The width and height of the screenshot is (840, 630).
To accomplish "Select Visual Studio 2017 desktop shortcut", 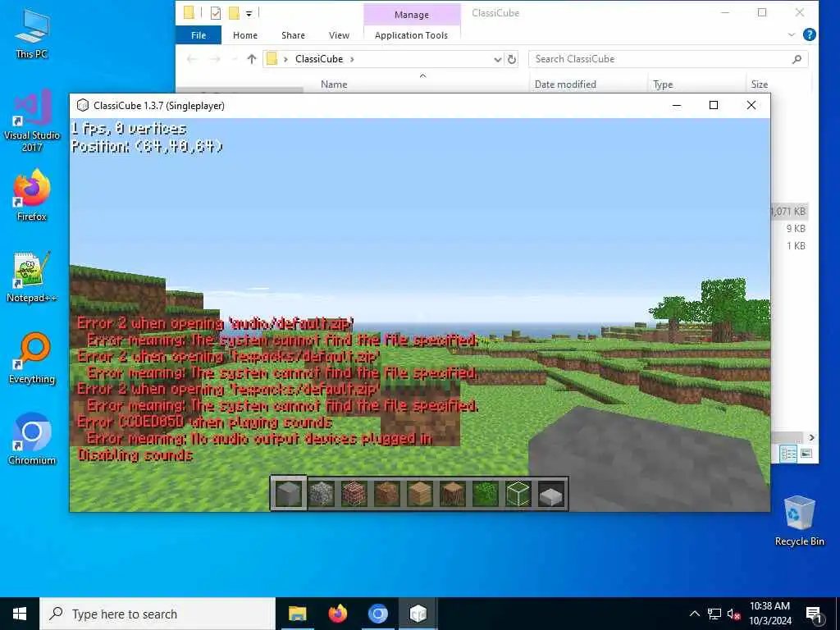I will point(32,121).
